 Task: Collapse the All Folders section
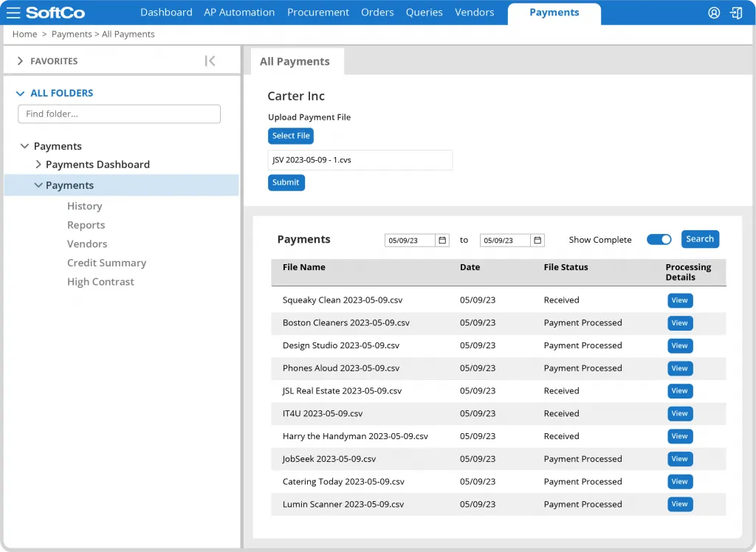click(21, 94)
